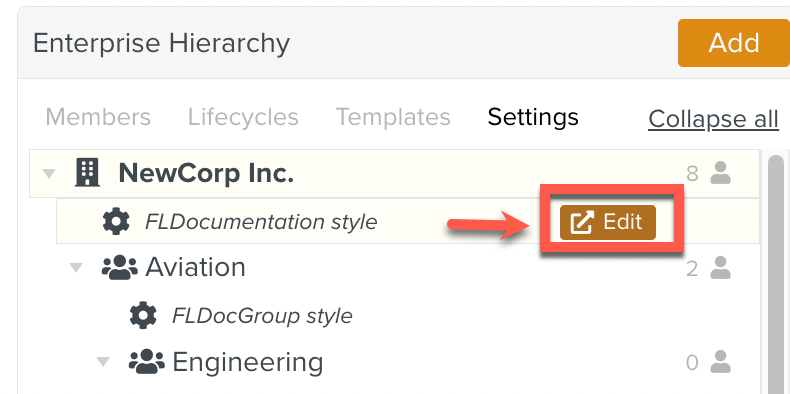
Task: Click the NewCorp Inc. building icon
Action: click(87, 173)
